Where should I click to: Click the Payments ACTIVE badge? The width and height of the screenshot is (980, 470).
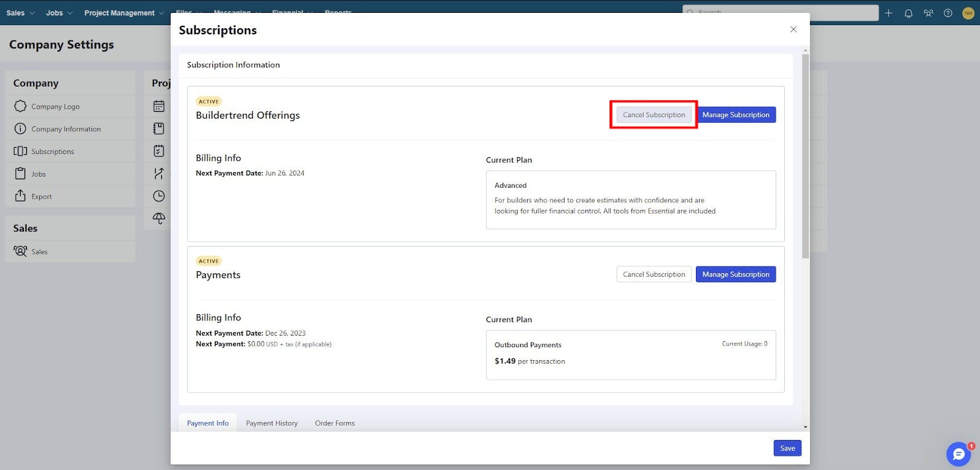[209, 261]
